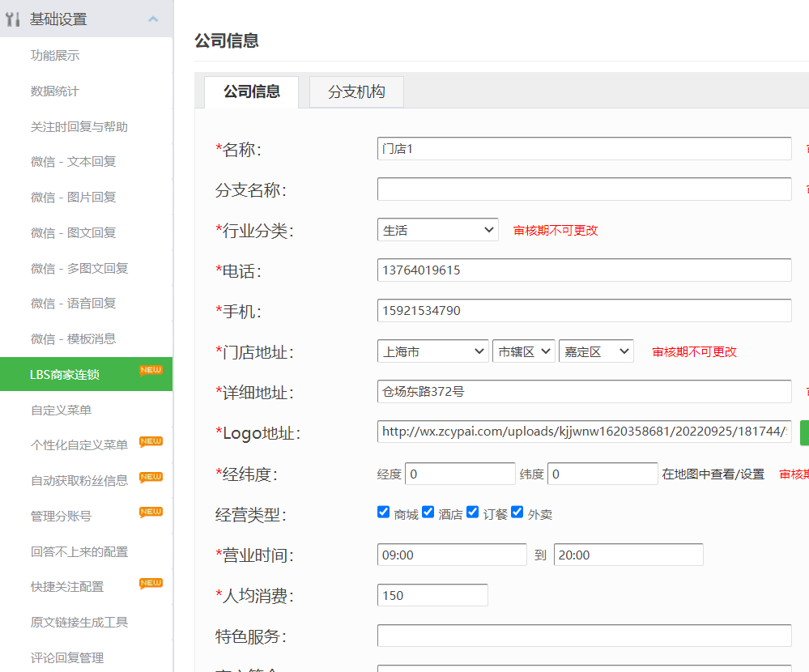The width and height of the screenshot is (809, 672).
Task: Uncheck the 酒店 business type checkbox
Action: 428,512
